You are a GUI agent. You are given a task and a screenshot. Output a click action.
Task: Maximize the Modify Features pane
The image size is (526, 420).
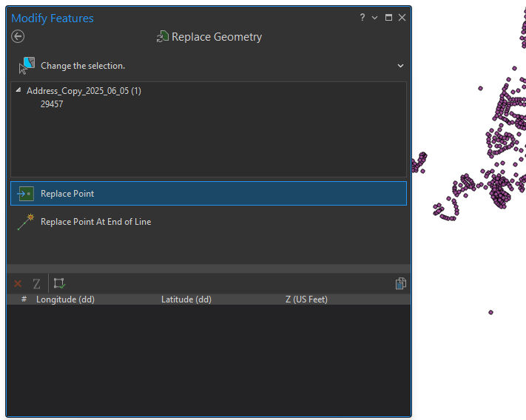[388, 18]
